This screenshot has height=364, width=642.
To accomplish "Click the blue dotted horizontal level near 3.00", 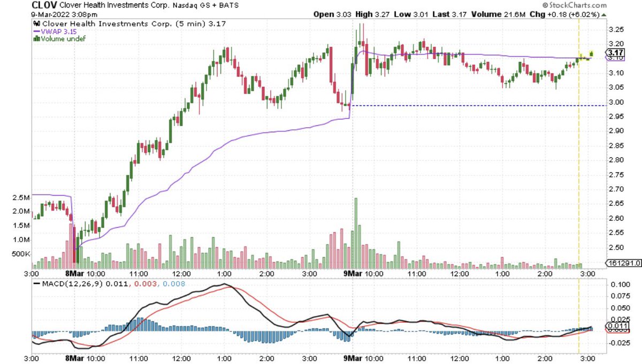I will tap(478, 106).
